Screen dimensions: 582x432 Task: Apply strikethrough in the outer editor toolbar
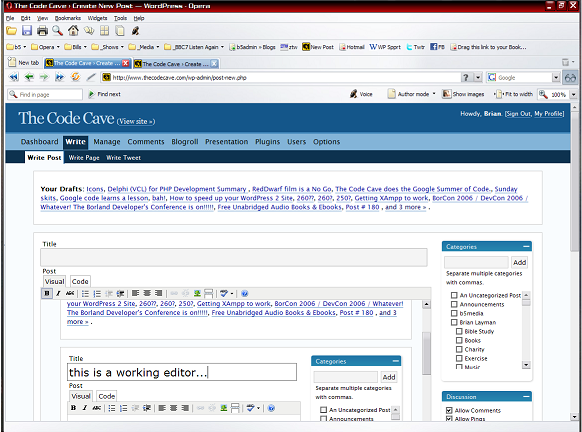[70, 294]
